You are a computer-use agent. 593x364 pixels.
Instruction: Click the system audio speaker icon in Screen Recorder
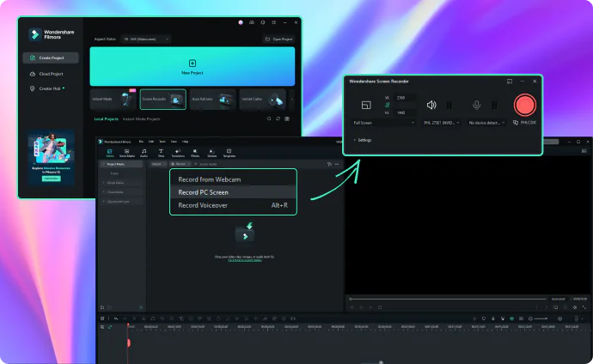(x=431, y=105)
